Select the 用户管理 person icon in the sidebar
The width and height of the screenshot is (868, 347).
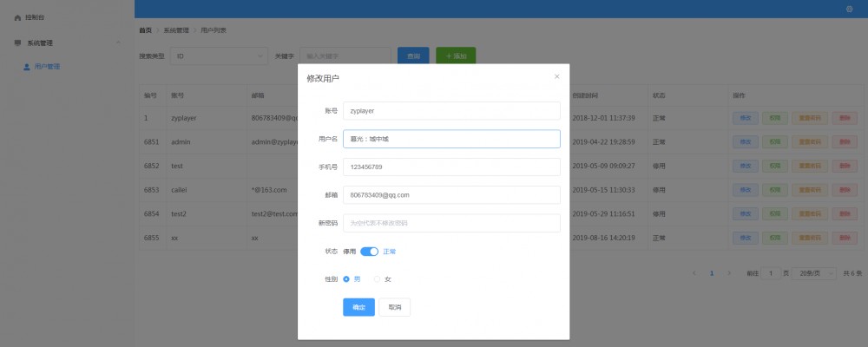(x=27, y=67)
